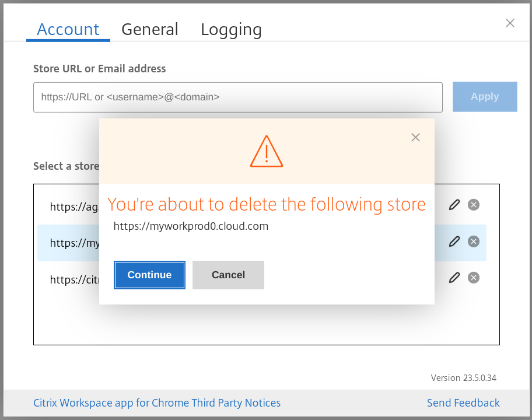Switch to the Account tab
532x420 pixels.
click(x=68, y=29)
